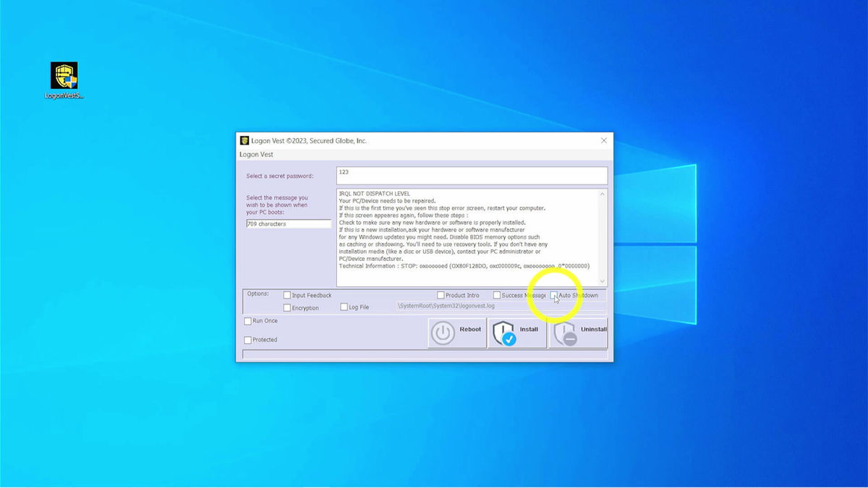This screenshot has width=868, height=488.
Task: Click 'Your PC/Device needs to be repaired' text
Action: click(x=387, y=201)
